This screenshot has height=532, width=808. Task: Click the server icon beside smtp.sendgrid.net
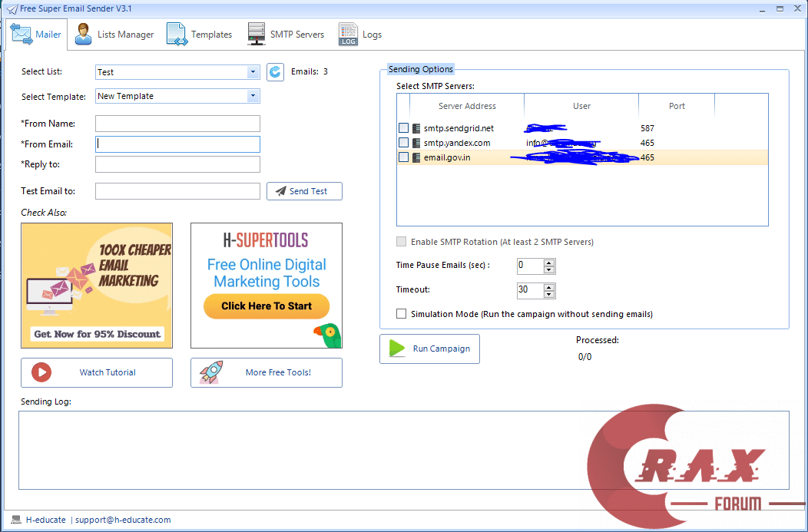pos(416,128)
